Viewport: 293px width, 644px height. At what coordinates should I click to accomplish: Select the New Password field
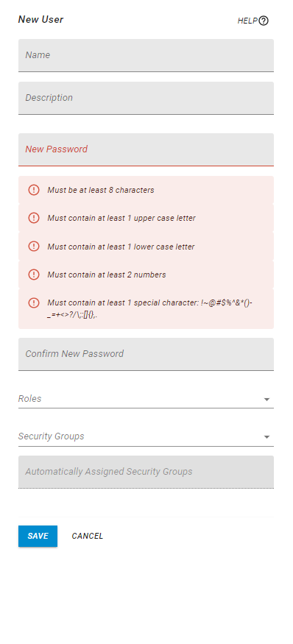coord(146,149)
